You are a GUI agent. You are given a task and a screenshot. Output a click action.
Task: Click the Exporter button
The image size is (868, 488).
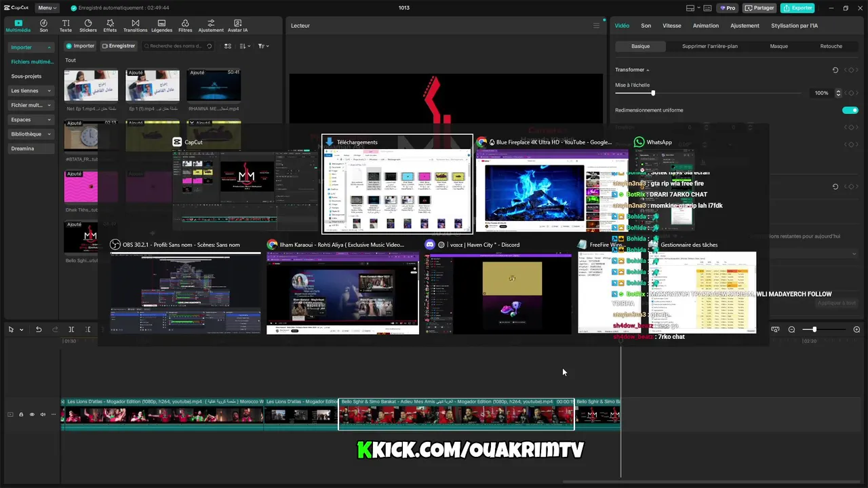[x=797, y=8]
